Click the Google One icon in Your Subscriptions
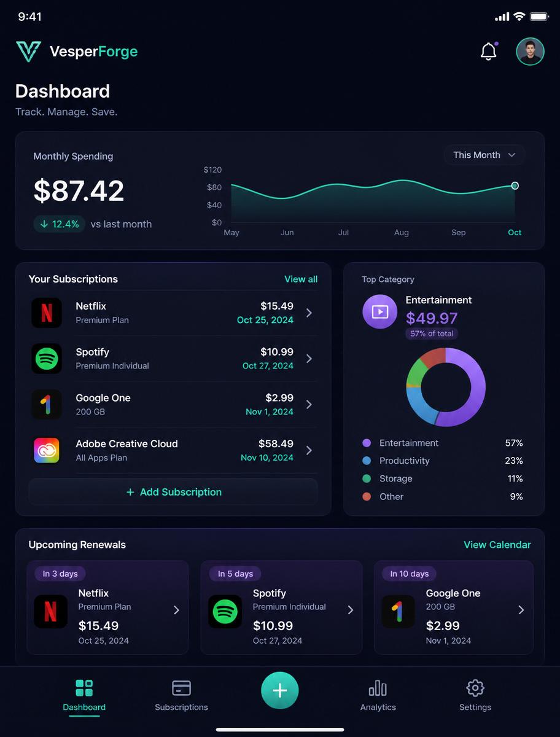Viewport: 560px width, 737px height. click(x=47, y=404)
